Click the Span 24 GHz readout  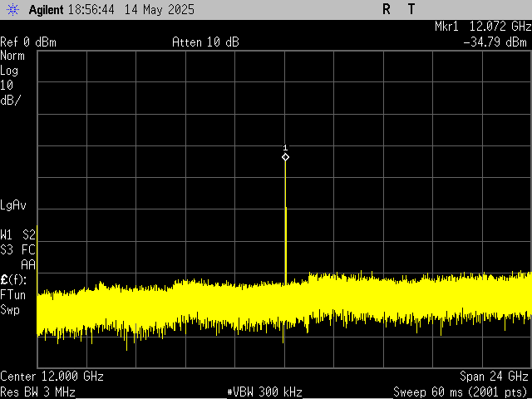coord(494,377)
